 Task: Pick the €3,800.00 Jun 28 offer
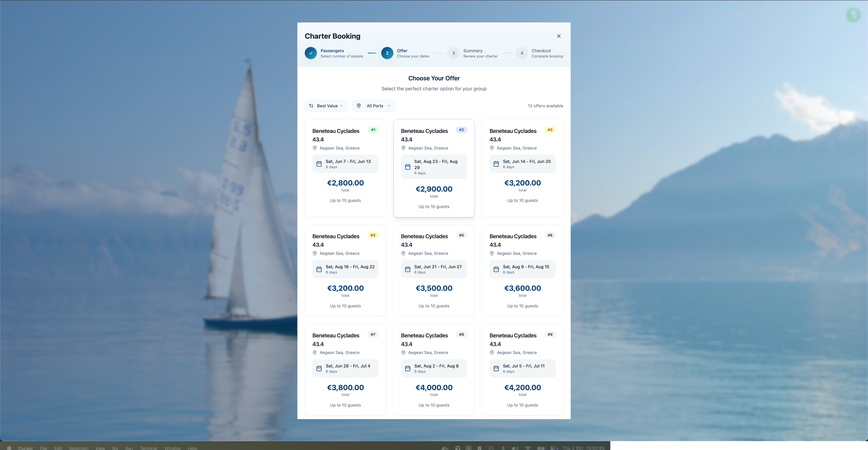pos(345,370)
